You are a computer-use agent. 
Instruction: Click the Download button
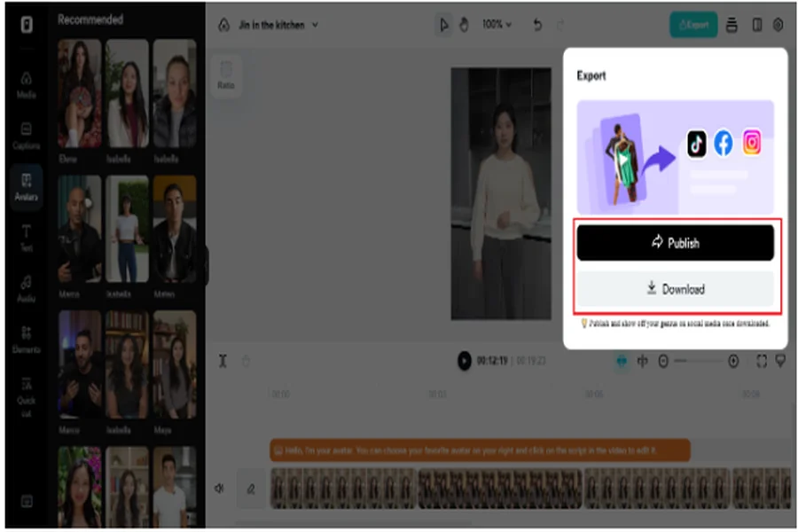[x=675, y=289]
